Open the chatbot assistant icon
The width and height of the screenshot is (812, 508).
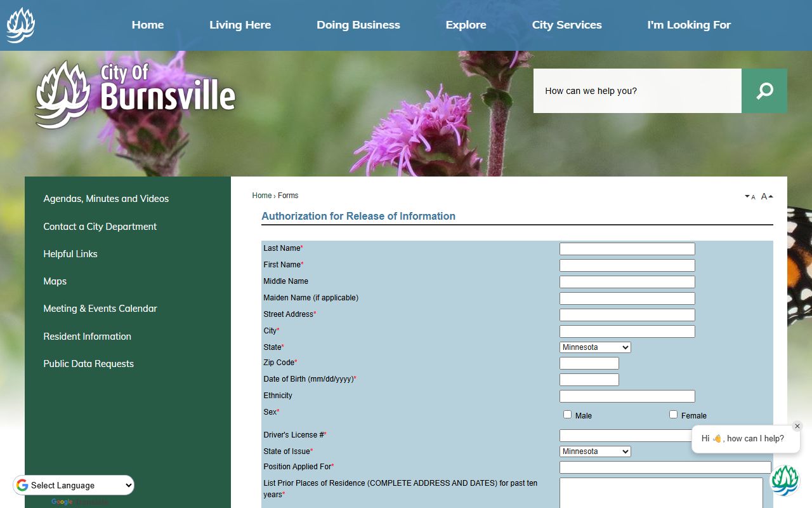pos(785,480)
